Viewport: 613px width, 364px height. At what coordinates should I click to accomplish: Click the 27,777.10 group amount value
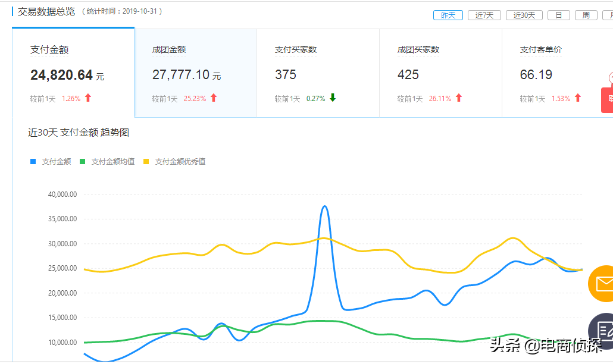(181, 74)
